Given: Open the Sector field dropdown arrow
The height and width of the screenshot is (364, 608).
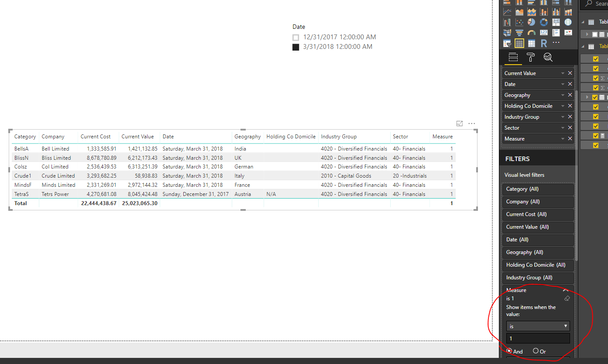Looking at the screenshot, I should coord(563,128).
